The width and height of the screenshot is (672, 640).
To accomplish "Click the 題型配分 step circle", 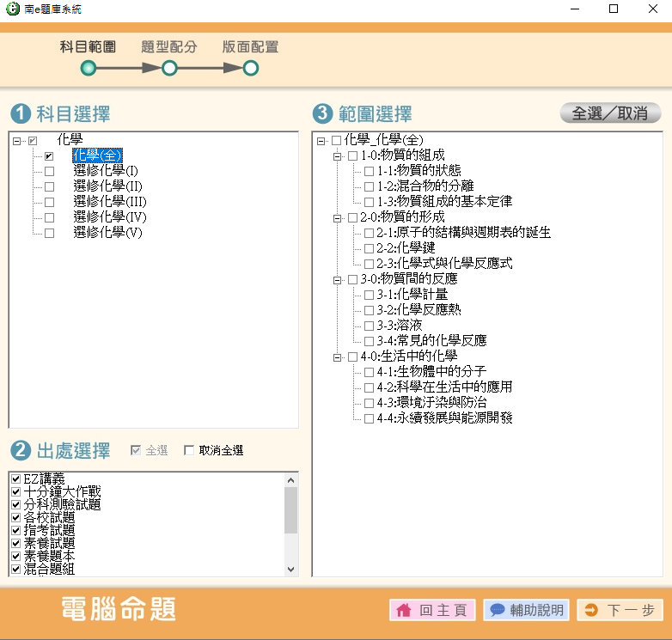I will [169, 68].
